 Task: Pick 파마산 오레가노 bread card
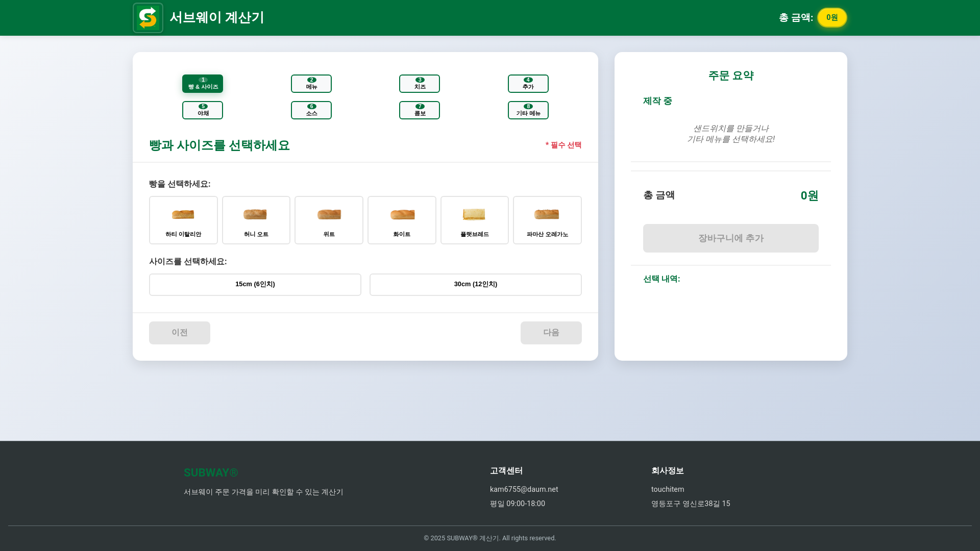pos(547,220)
